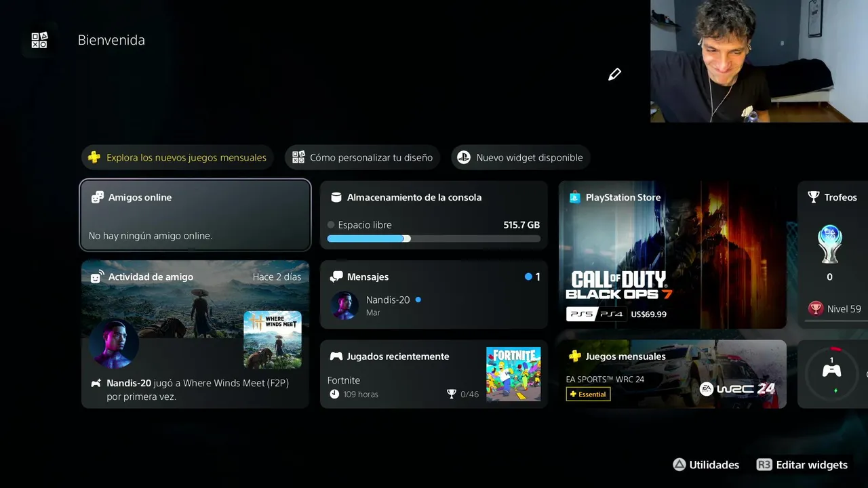Screen dimensions: 868x488
Task: Click the large Nandis-20 activity avatar
Action: pyautogui.click(x=114, y=344)
